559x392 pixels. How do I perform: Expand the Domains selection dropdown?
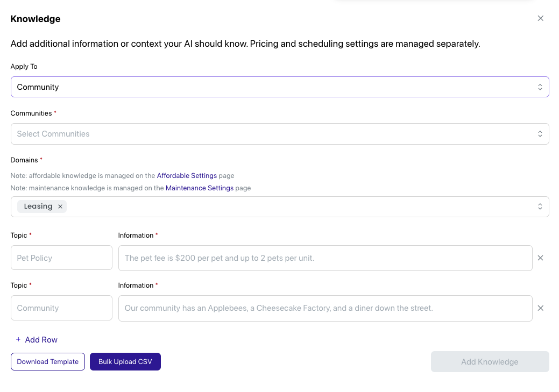(540, 206)
